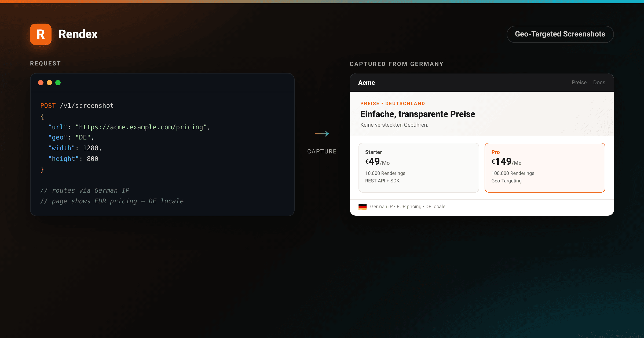Viewport: 644px width, 338px height.
Task: Click the POST /v1/screenshot line
Action: pyautogui.click(x=77, y=106)
